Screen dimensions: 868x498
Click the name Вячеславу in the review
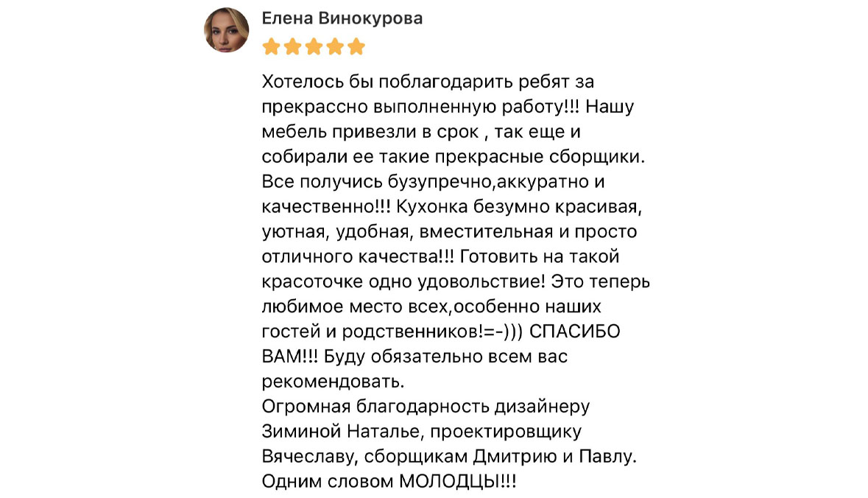[x=310, y=457]
